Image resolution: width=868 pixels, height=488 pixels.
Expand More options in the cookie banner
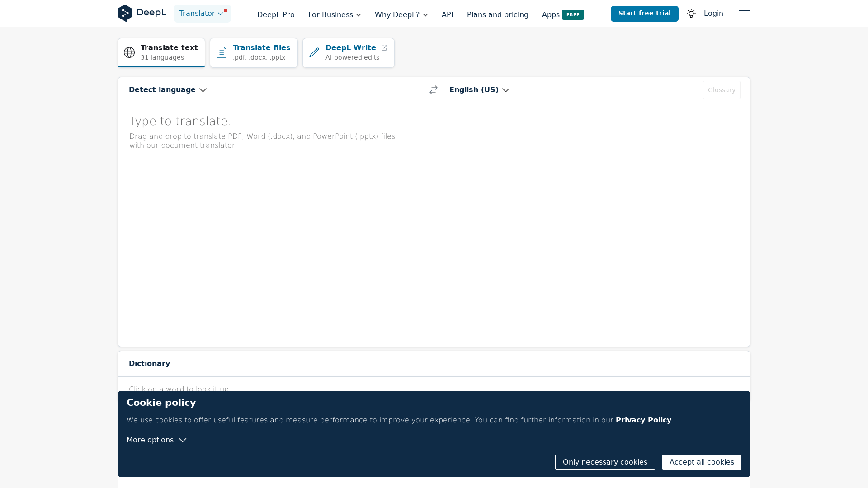[156, 440]
